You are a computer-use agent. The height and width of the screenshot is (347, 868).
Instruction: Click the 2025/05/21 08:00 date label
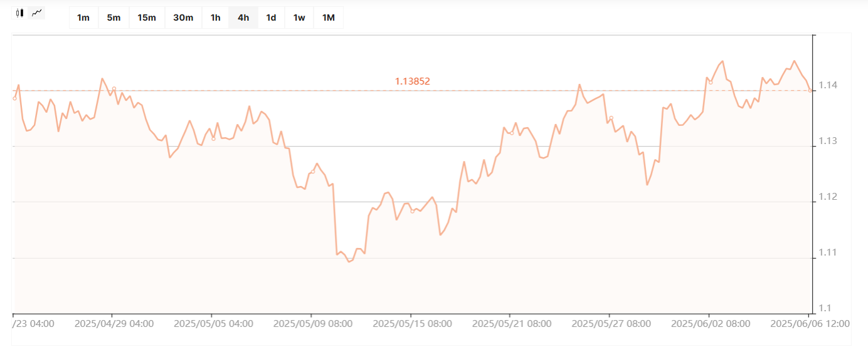pos(511,324)
